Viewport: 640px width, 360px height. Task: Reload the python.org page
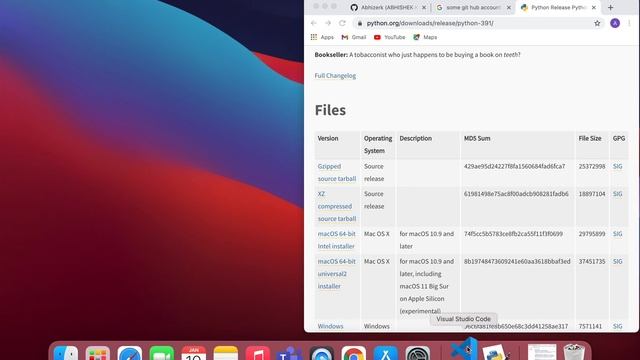[342, 23]
